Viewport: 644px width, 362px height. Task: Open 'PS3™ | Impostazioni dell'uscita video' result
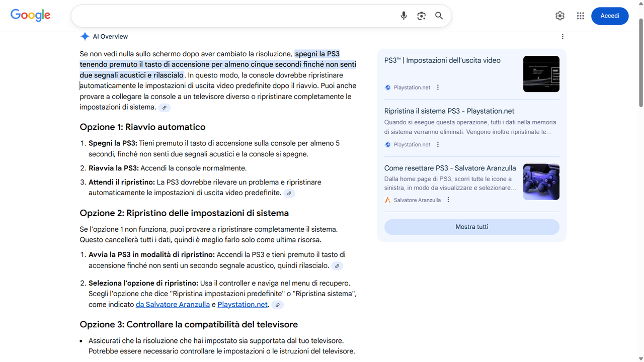[442, 60]
